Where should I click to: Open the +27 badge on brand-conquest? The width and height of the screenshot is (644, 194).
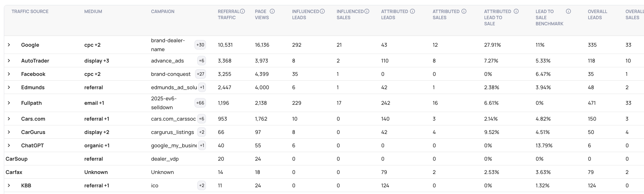pyautogui.click(x=200, y=74)
